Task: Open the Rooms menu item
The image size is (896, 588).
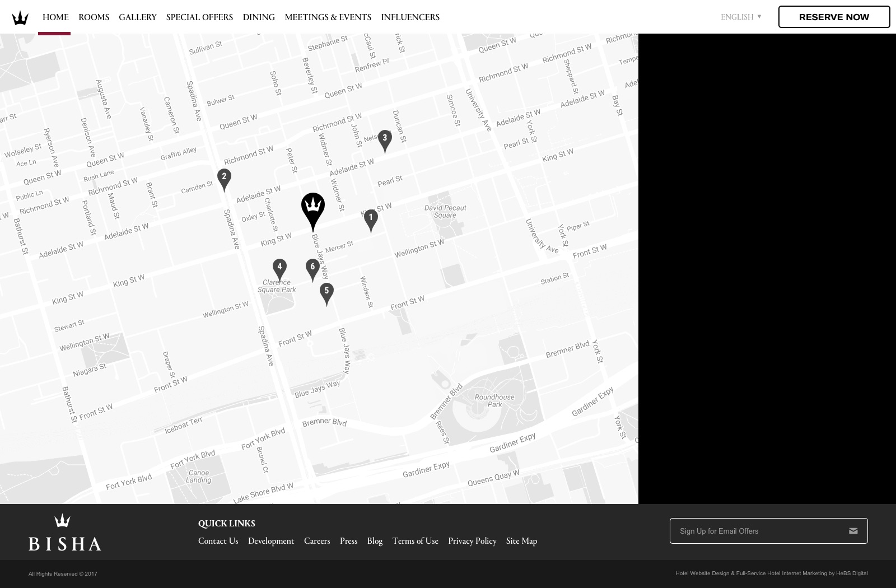Action: 94,17
